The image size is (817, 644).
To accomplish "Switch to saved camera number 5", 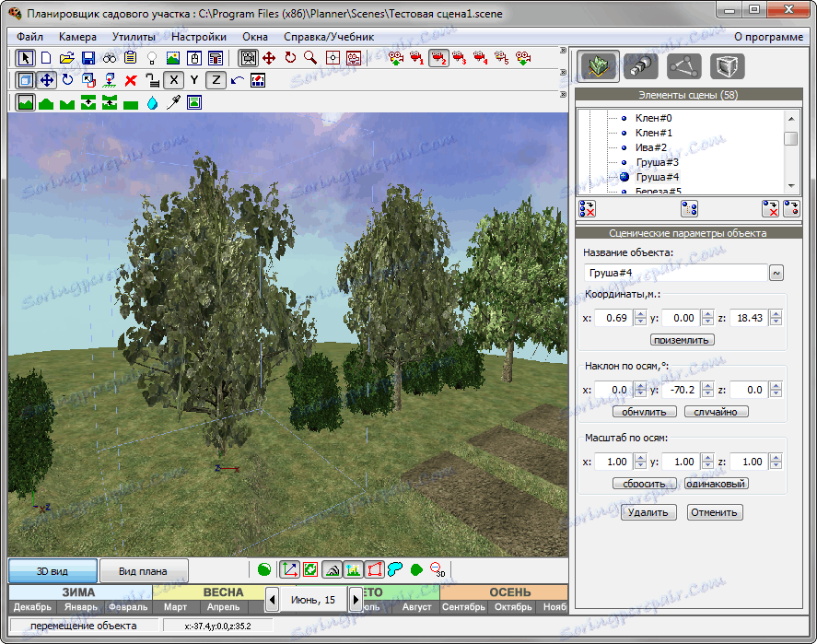I will tap(501, 58).
